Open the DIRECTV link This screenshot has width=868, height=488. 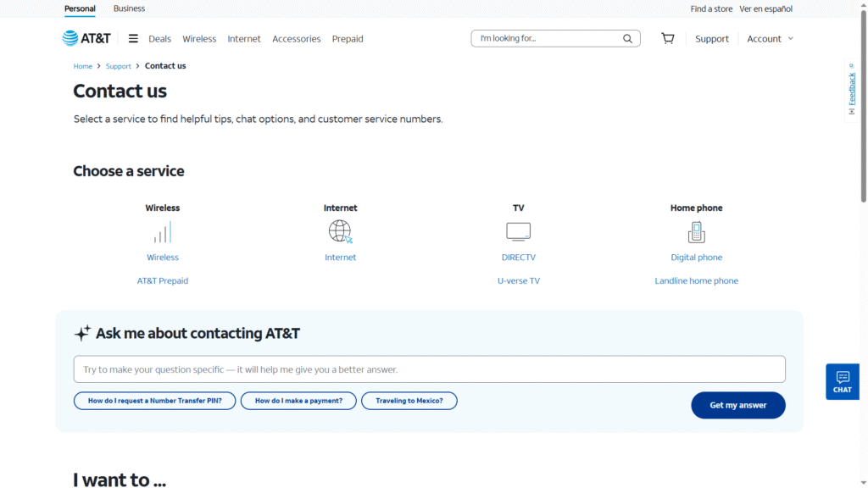pyautogui.click(x=518, y=257)
